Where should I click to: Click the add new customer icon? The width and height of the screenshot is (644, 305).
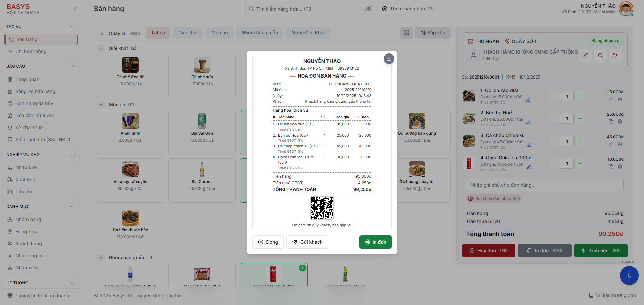615,55
